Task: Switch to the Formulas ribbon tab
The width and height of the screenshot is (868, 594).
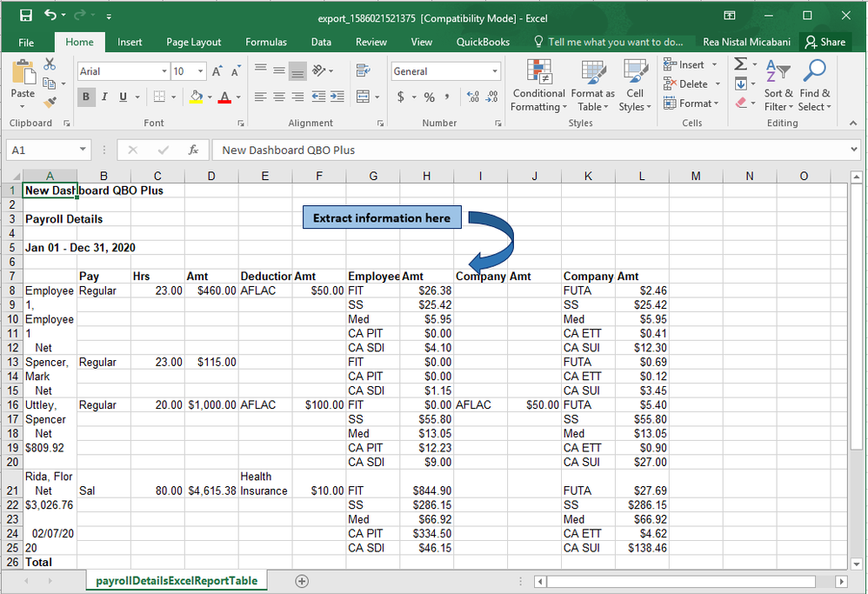Action: click(x=265, y=42)
